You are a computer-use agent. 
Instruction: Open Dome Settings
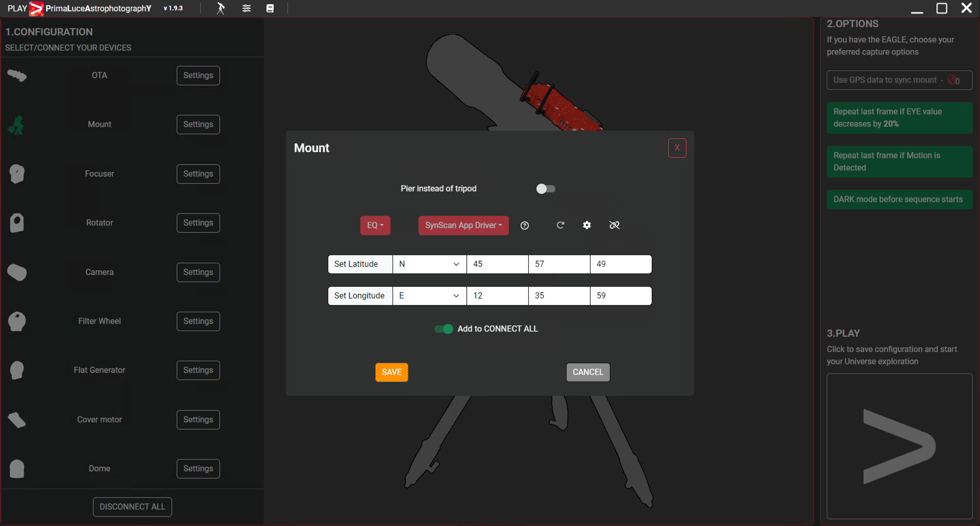tap(198, 469)
